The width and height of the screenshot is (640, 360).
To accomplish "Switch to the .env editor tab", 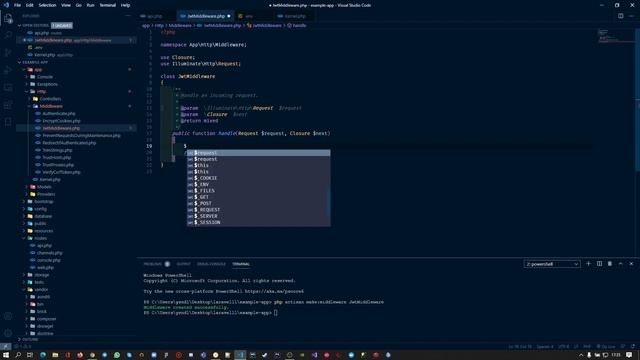I will coord(253,16).
